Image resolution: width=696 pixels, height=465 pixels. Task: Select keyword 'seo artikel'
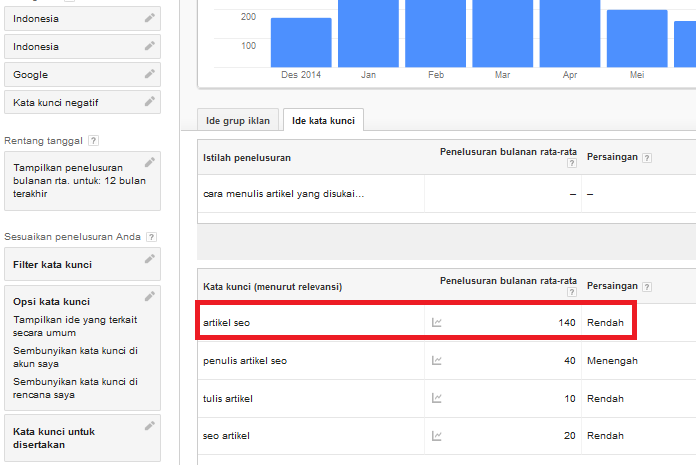coord(226,436)
